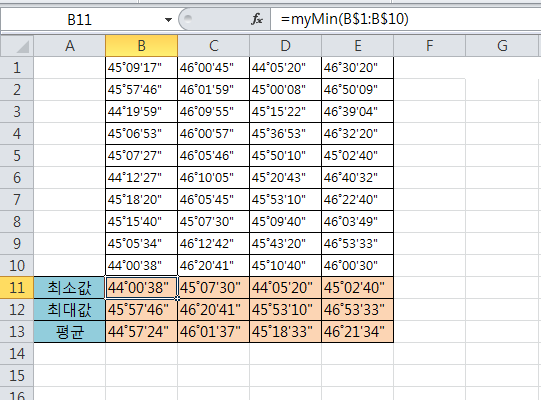Click cell with 45°43'20"

point(285,244)
